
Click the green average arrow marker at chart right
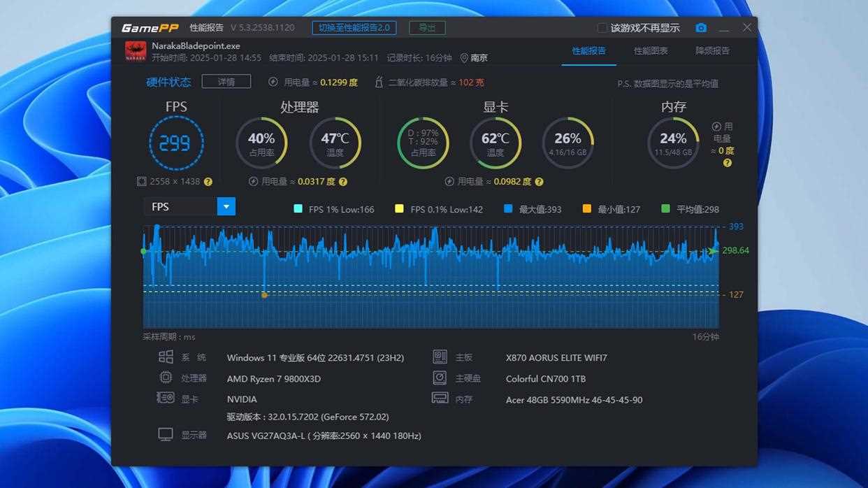[x=713, y=250]
